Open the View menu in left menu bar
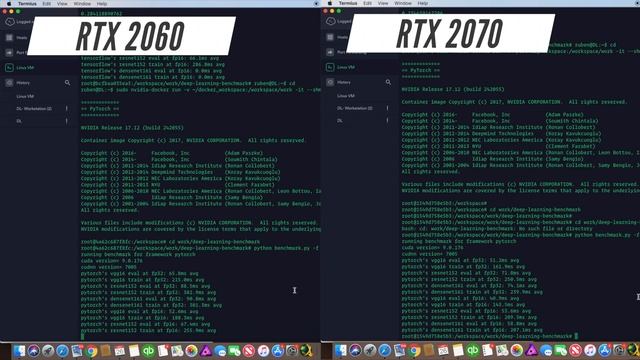Viewport: 640px width, 360px height. point(62,4)
